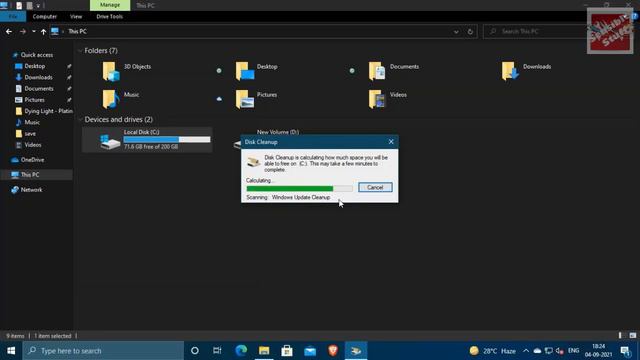Open Mail app from taskbar
The image size is (640, 360).
tap(310, 351)
